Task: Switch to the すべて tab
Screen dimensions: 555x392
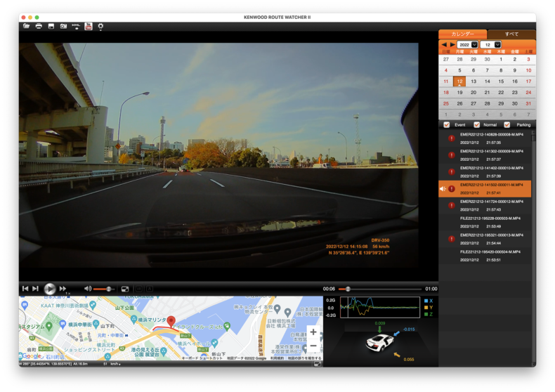Action: 511,34
